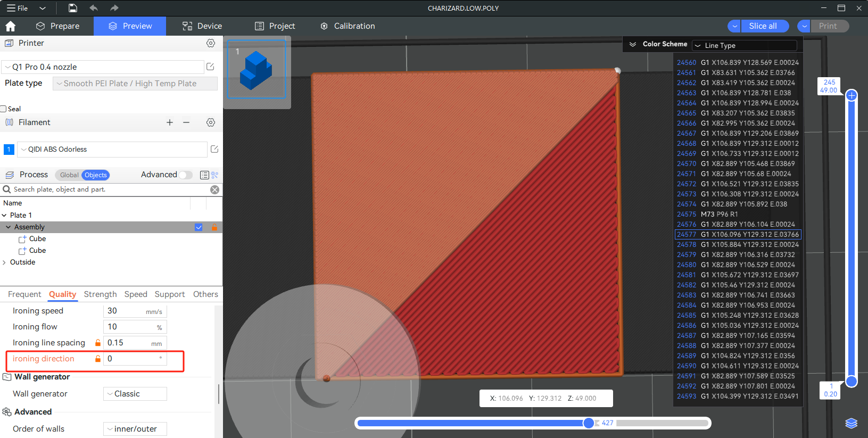Click the layers icon in viewport corner

pyautogui.click(x=851, y=423)
